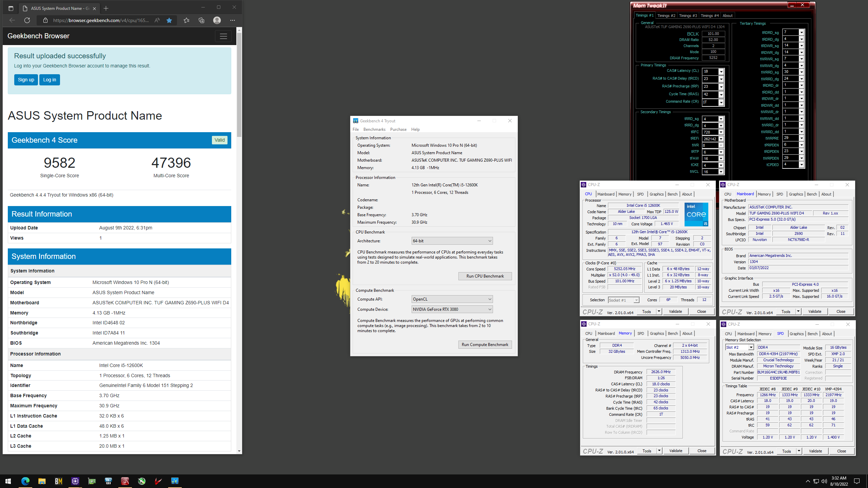Screen dimensions: 868x488
Task: Refresh the Geekbench browser page
Action: pos(27,20)
